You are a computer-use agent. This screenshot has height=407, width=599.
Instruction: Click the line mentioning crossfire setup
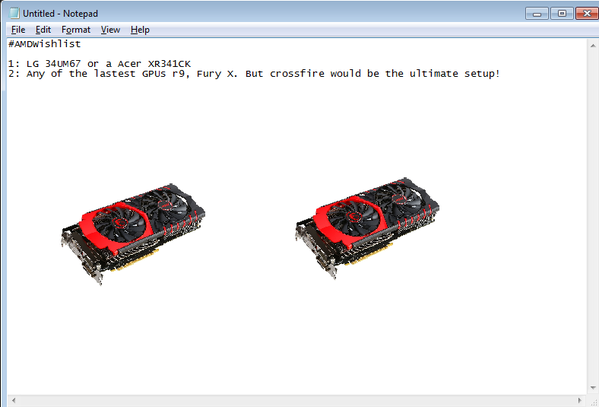coord(254,73)
